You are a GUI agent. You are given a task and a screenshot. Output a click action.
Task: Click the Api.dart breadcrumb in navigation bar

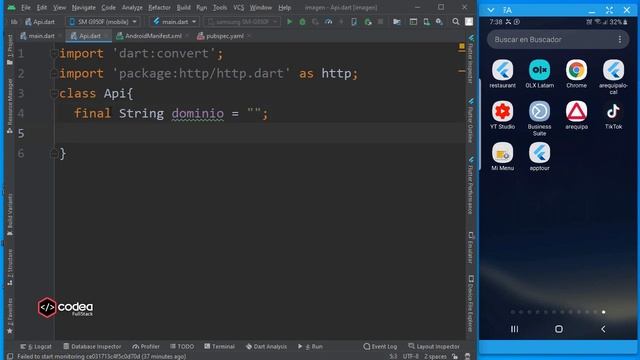tap(40, 22)
